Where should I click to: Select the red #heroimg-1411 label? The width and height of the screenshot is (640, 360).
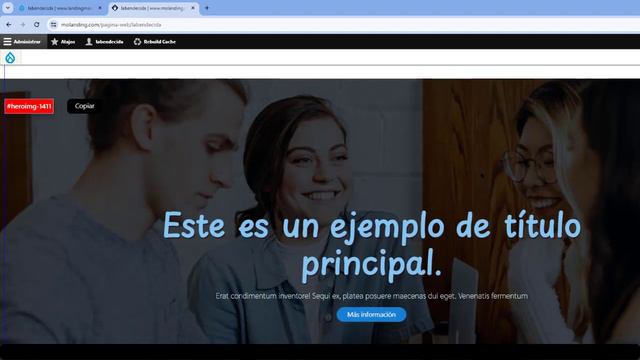click(x=29, y=107)
